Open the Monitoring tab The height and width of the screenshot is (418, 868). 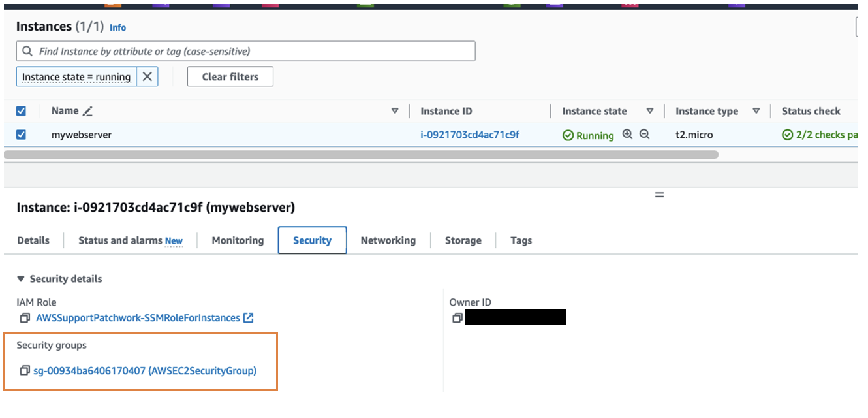238,240
